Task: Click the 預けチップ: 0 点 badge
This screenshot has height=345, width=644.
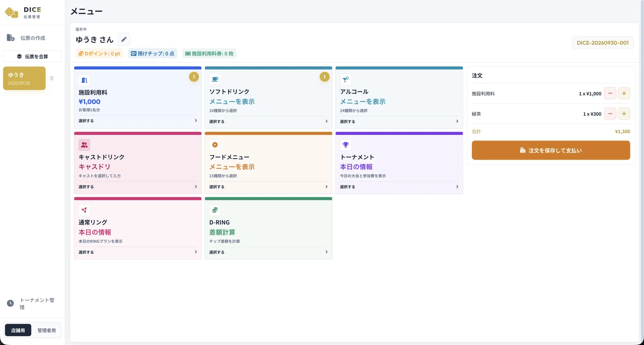Action: coord(153,54)
